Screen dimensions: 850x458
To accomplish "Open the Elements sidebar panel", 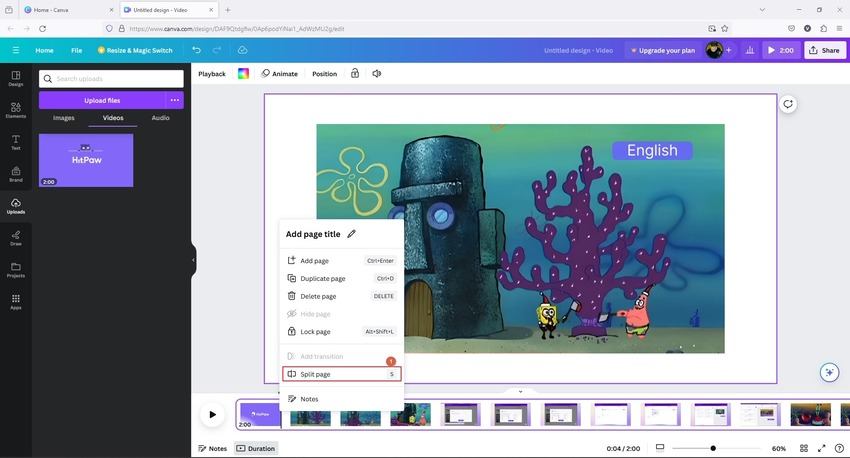I will [16, 110].
